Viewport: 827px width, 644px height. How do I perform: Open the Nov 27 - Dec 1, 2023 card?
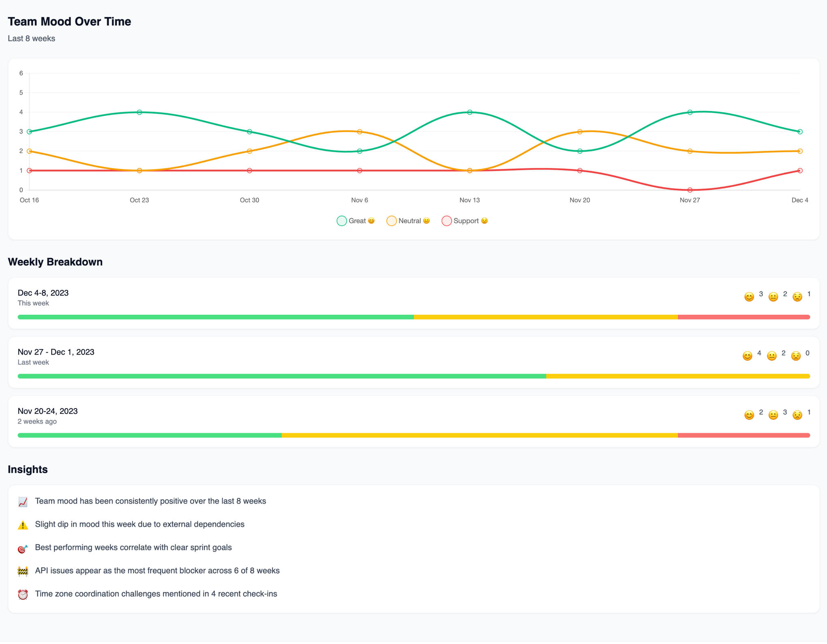click(56, 352)
